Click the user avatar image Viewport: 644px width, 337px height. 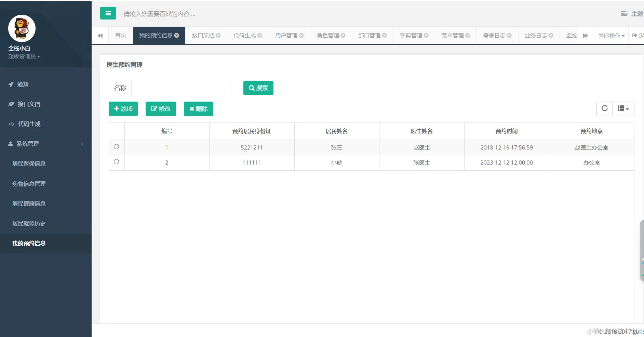pyautogui.click(x=22, y=28)
